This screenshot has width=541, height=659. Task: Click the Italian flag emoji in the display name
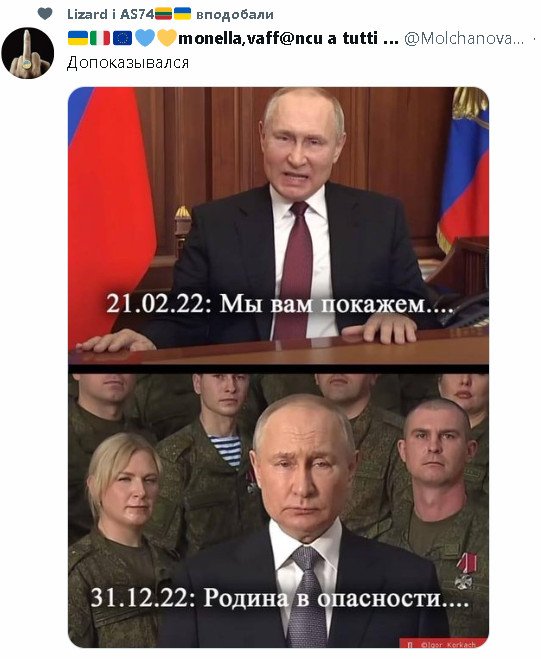[100, 38]
